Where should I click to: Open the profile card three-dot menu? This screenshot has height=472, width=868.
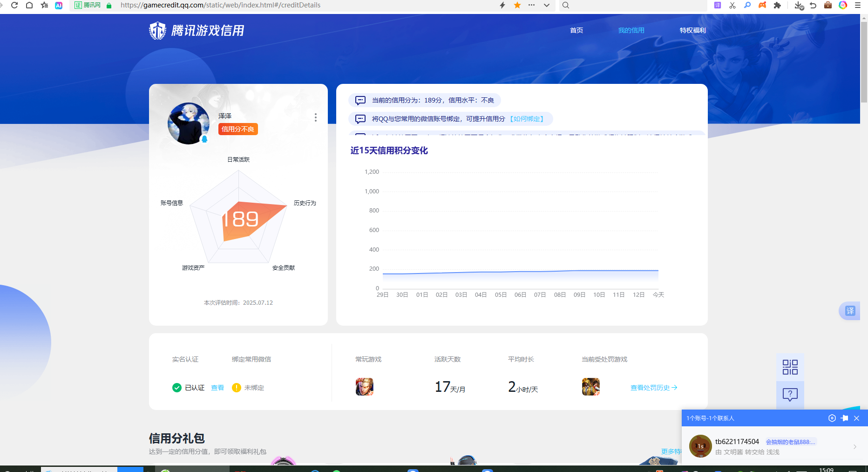[316, 117]
